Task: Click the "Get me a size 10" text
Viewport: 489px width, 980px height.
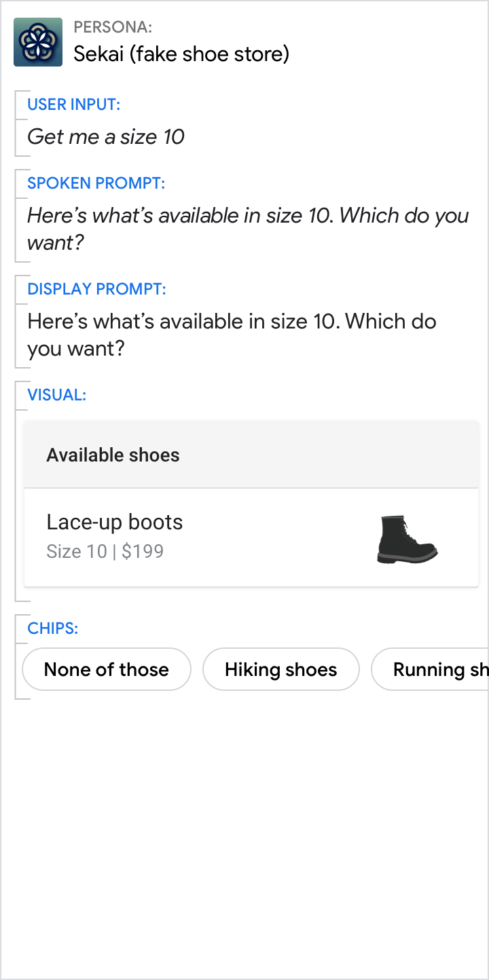Action: [106, 137]
